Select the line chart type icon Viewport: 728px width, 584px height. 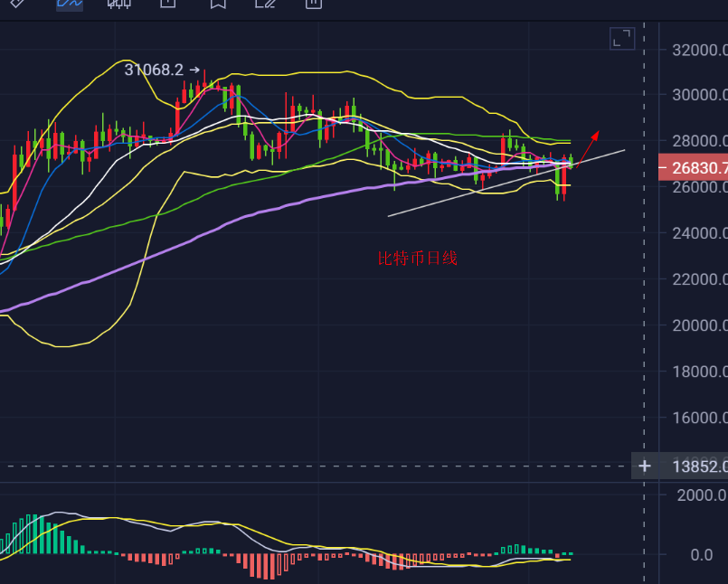pyautogui.click(x=69, y=4)
